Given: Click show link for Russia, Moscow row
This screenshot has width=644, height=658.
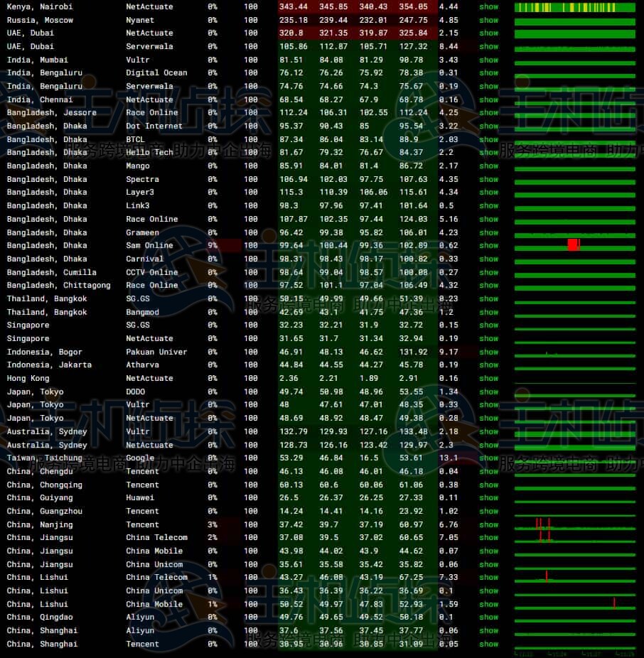Looking at the screenshot, I should click(488, 20).
